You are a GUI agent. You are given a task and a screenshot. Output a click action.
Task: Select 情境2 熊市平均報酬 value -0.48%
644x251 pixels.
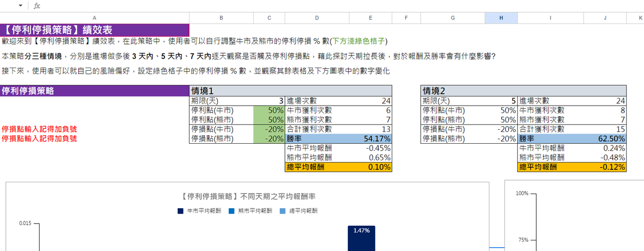605,158
